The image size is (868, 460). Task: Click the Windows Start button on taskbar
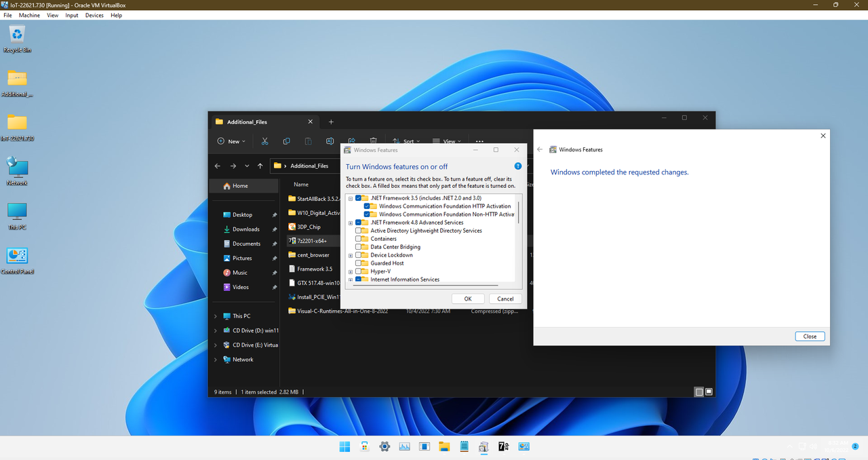pyautogui.click(x=344, y=446)
